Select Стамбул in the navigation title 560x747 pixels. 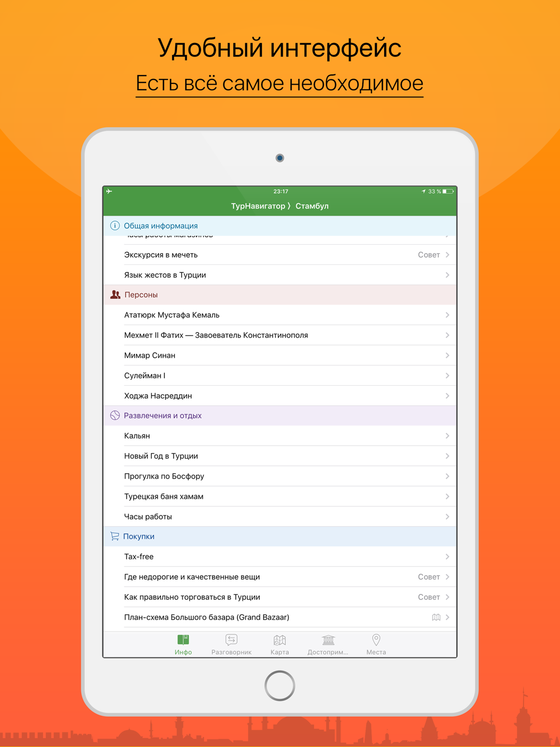coord(312,206)
